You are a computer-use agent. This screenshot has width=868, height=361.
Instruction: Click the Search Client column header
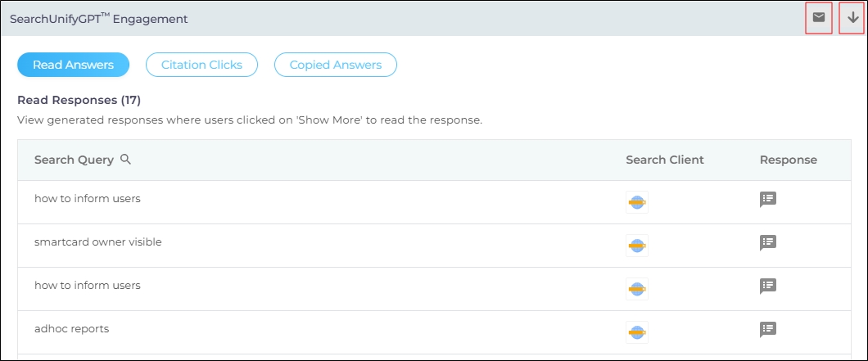[x=664, y=160]
